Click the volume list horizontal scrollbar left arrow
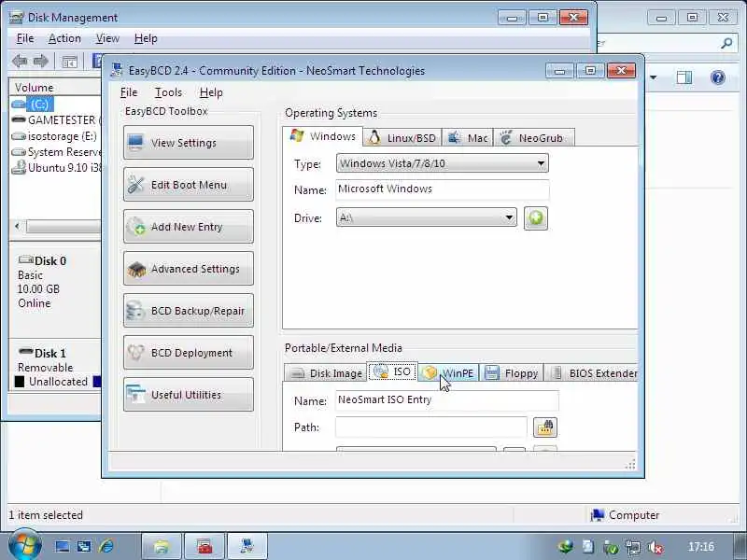Screen dimensions: 747x560 (18, 226)
